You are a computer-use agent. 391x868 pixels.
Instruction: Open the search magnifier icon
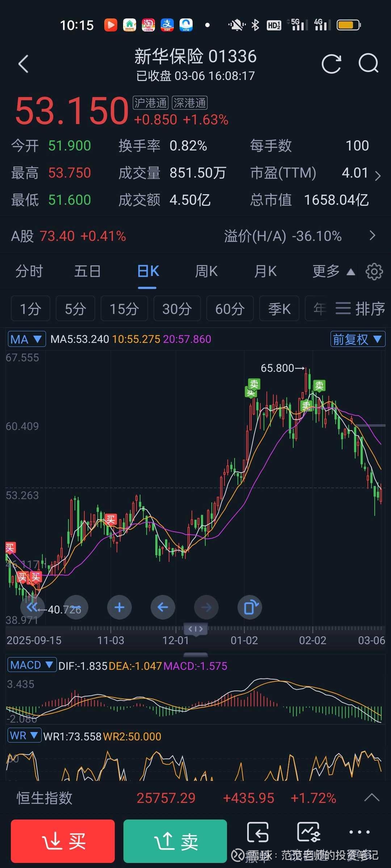click(x=369, y=64)
